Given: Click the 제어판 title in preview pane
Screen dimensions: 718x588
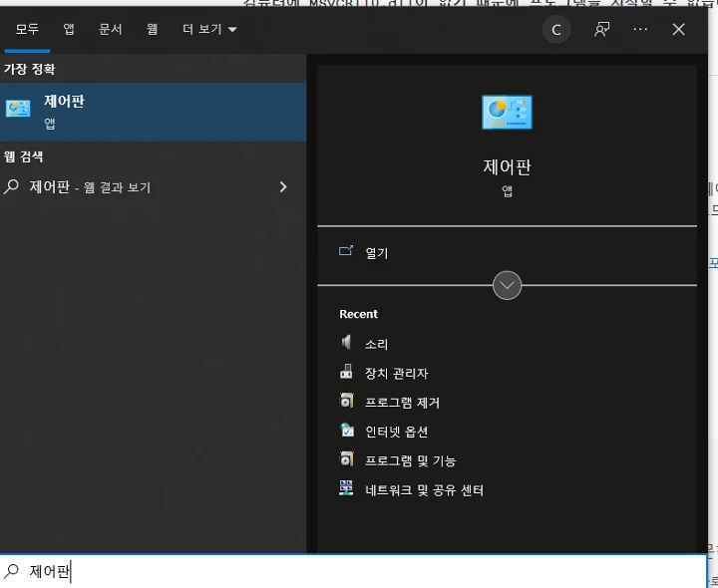Looking at the screenshot, I should (507, 166).
